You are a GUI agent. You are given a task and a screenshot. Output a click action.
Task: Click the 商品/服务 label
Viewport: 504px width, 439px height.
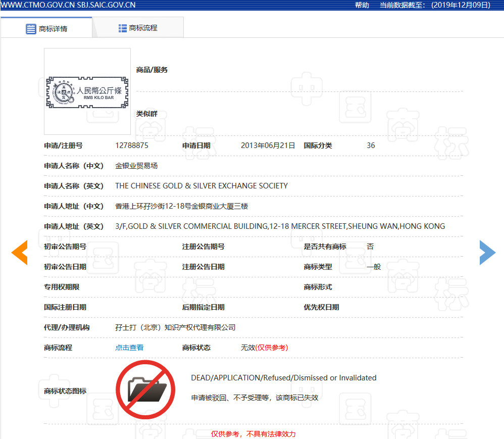(152, 70)
